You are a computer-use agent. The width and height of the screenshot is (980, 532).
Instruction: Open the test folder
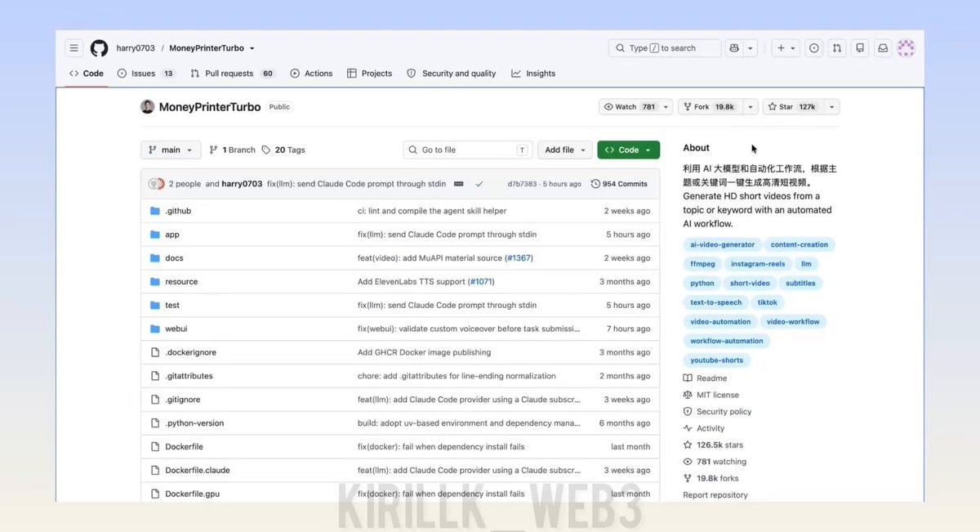tap(172, 306)
